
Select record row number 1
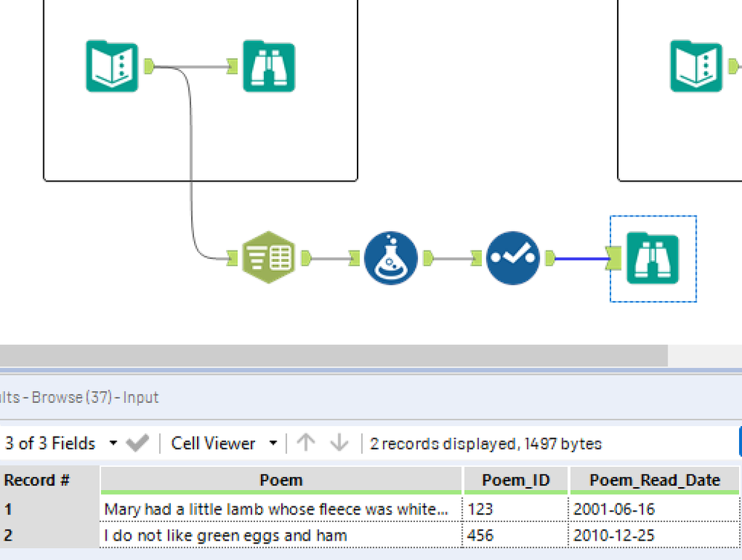pyautogui.click(x=49, y=509)
